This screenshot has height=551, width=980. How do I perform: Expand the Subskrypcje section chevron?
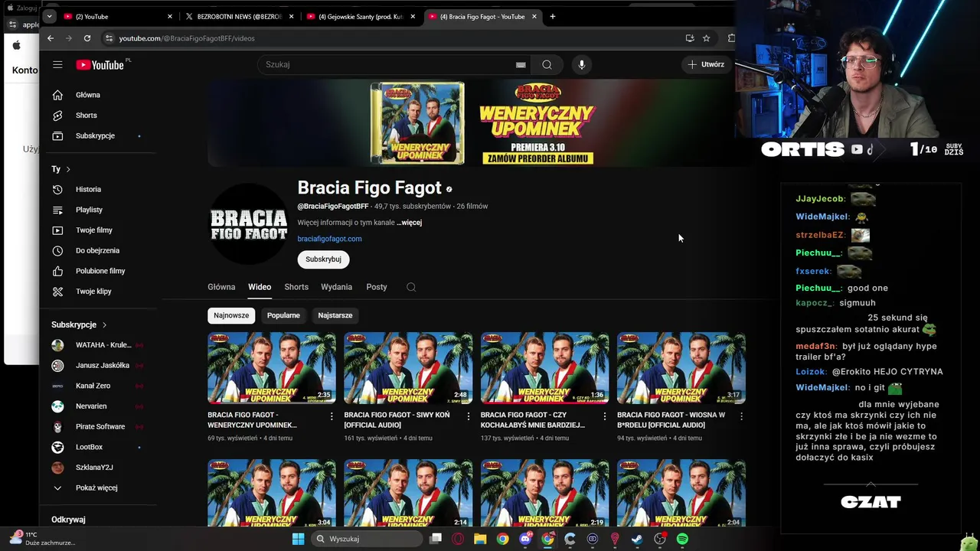pos(104,324)
